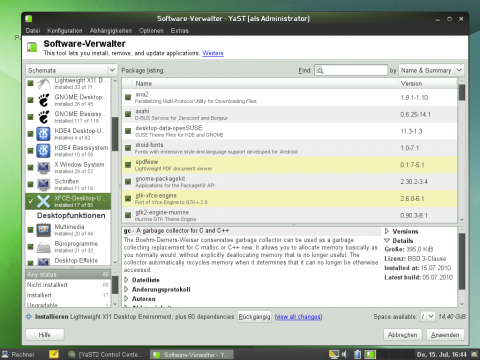Select the Nicht installiert status filter

pos(68,285)
